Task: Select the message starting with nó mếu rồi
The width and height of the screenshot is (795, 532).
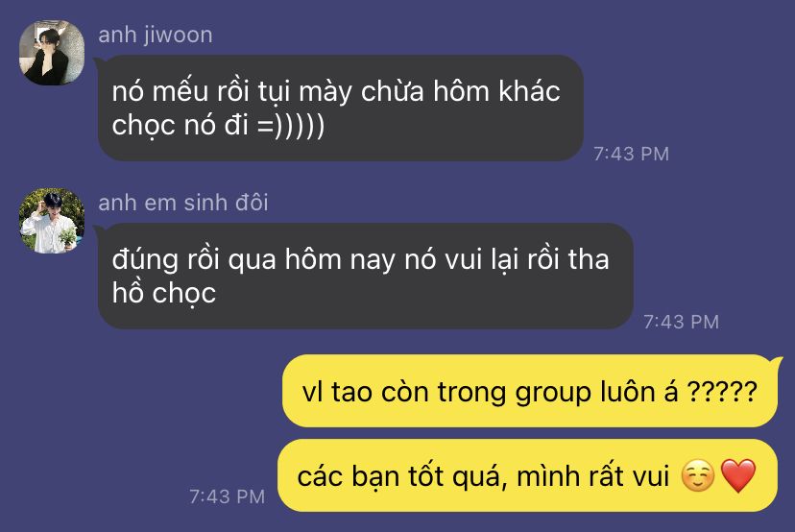Action: pos(340,108)
